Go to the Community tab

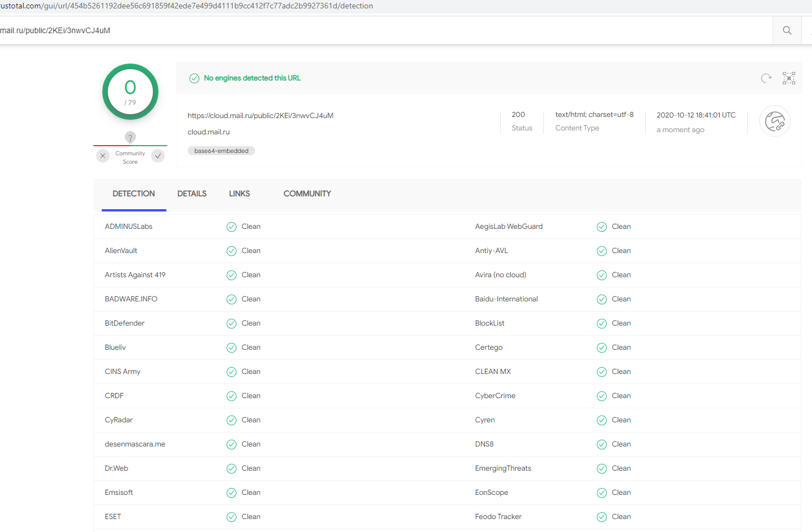(307, 193)
